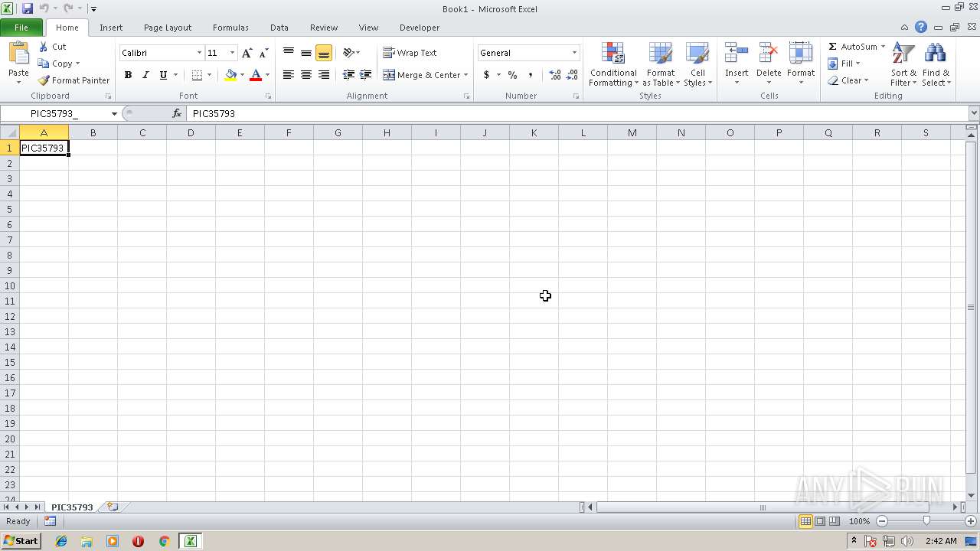Open Chrome from the taskbar
The image size is (980, 551).
(x=164, y=541)
